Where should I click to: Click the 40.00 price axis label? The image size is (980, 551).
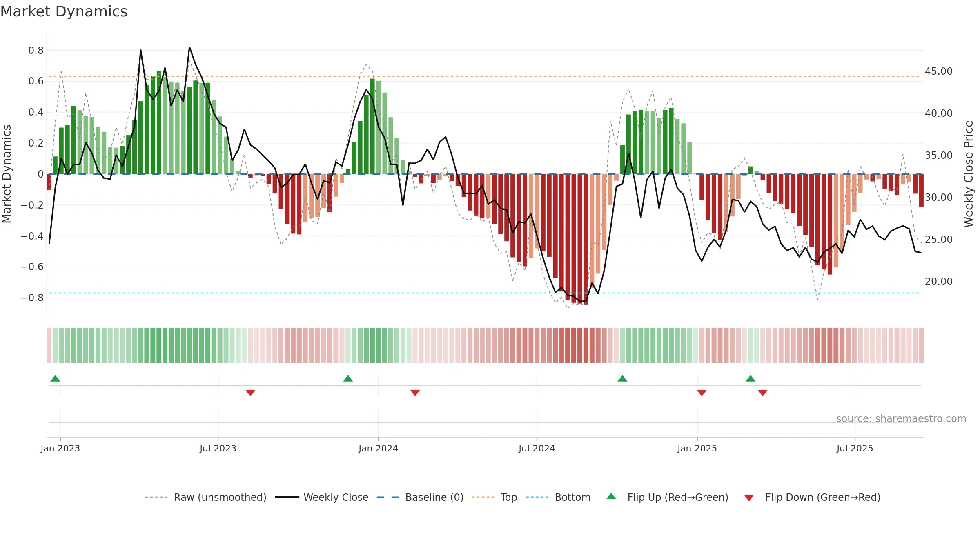click(x=939, y=113)
